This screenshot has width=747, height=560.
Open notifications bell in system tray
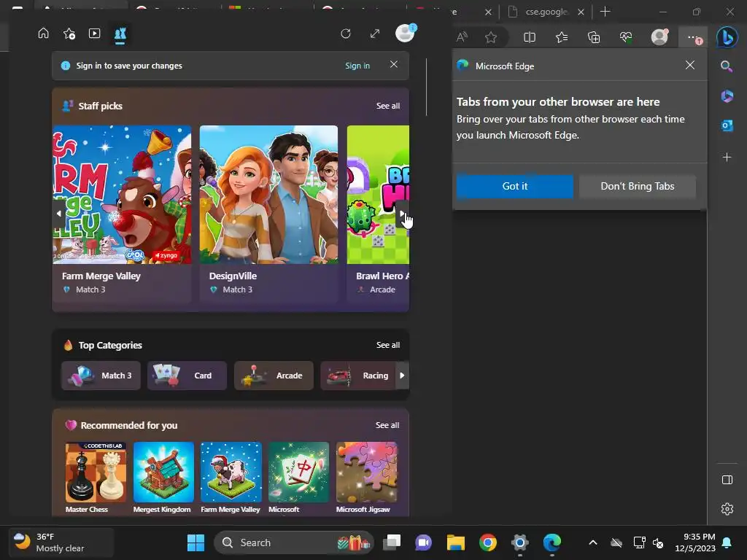(x=727, y=542)
